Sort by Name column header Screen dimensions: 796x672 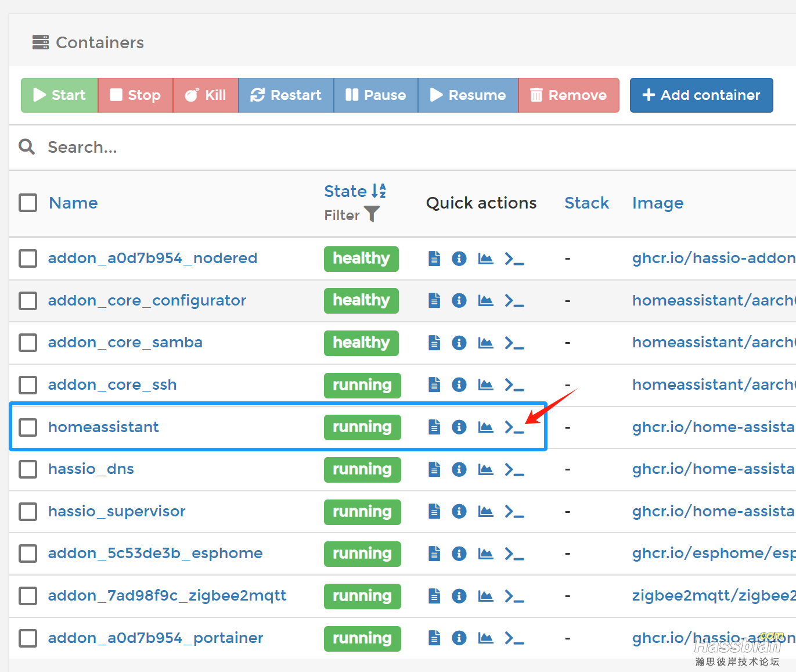(x=73, y=203)
